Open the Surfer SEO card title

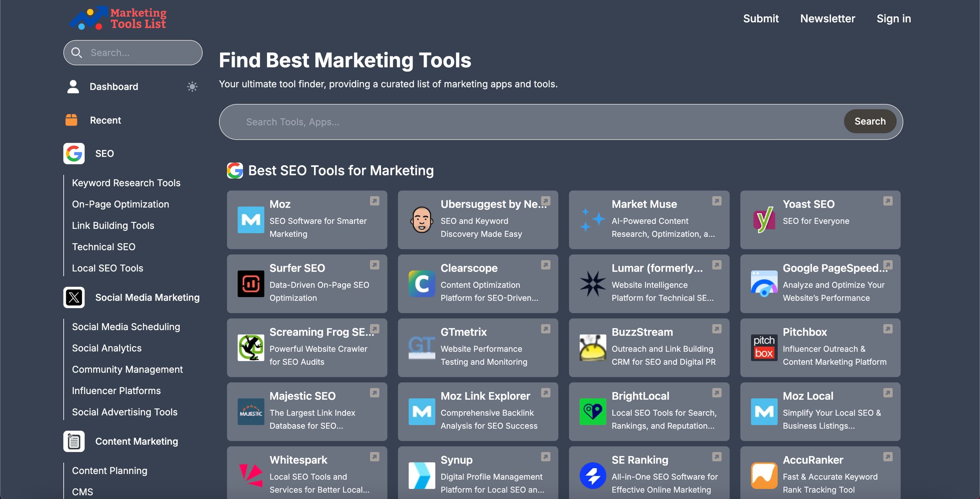297,268
